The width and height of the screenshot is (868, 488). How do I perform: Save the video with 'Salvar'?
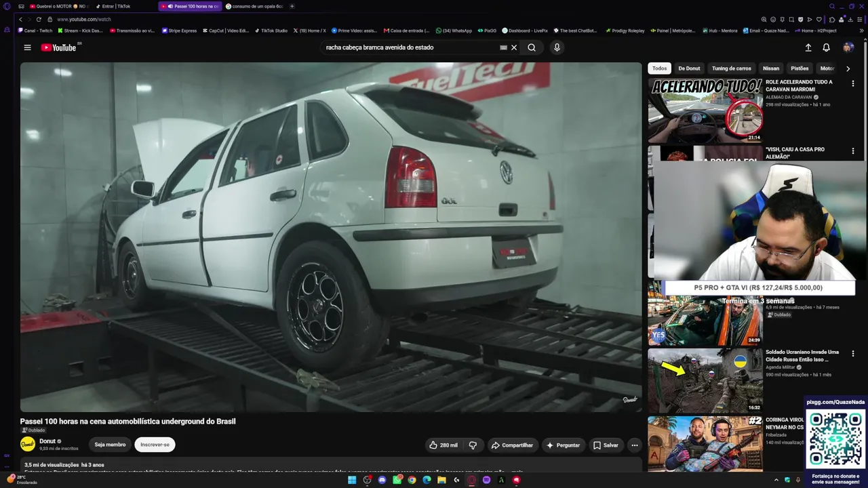tap(606, 445)
